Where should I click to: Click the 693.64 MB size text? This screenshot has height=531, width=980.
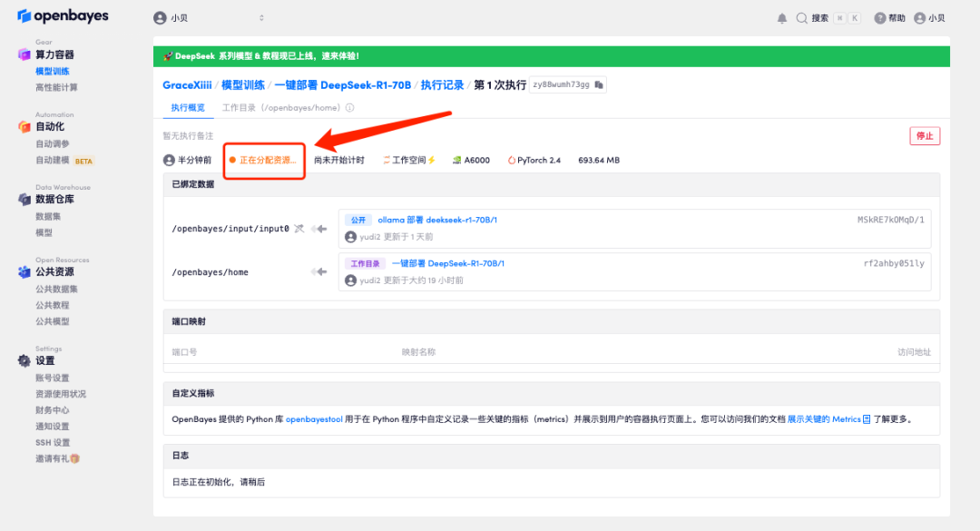point(599,160)
